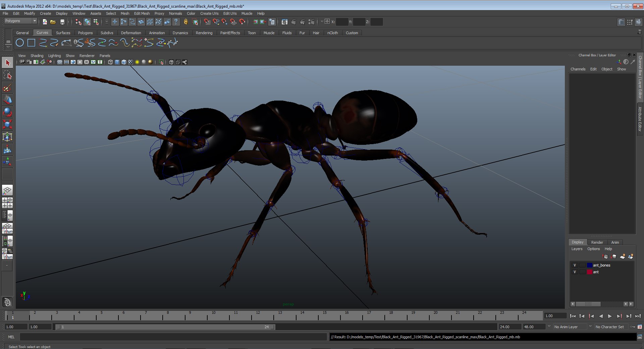Switch to four view layout

[x=7, y=203]
